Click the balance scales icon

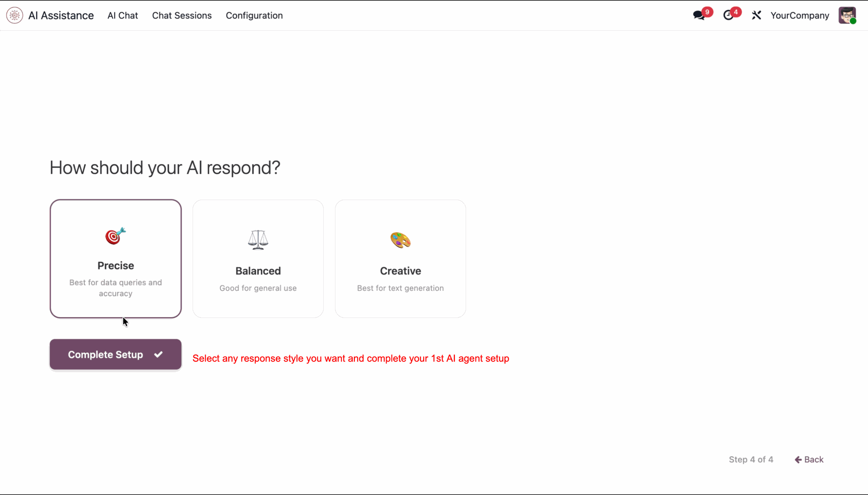click(258, 240)
